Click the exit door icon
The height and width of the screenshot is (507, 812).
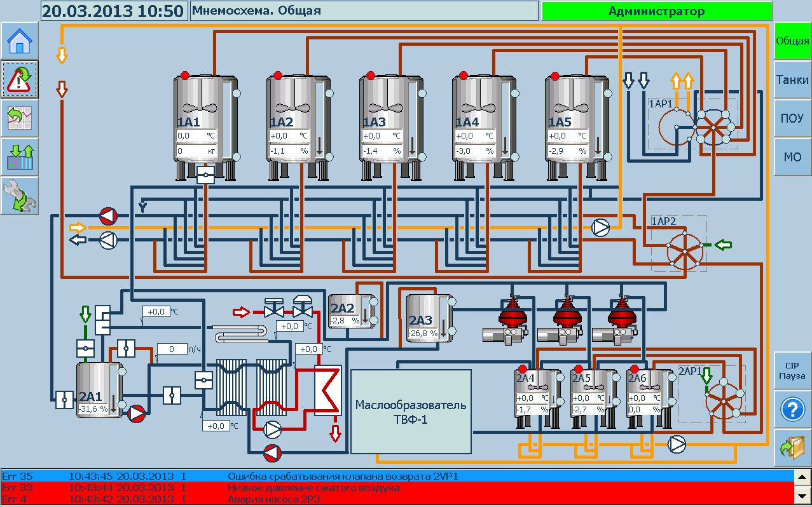tap(792, 447)
